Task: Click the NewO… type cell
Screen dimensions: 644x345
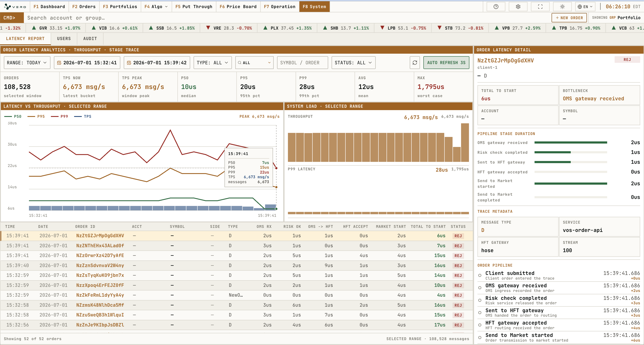Action: tap(236, 295)
